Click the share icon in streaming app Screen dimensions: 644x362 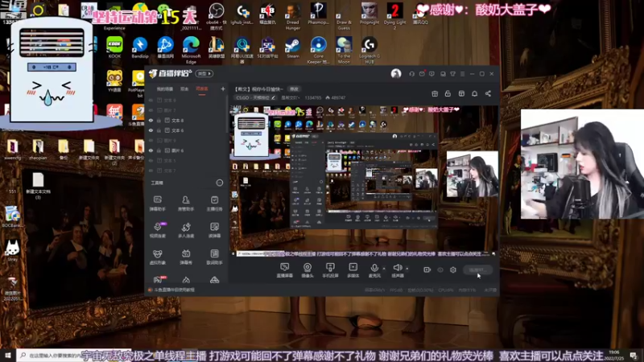(x=488, y=93)
